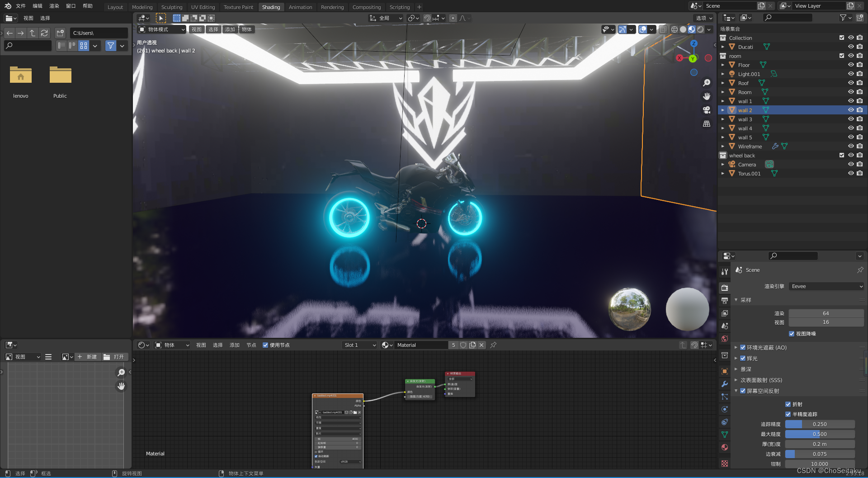The height and width of the screenshot is (478, 868).
Task: Open the Tool properties tab
Action: point(725,272)
